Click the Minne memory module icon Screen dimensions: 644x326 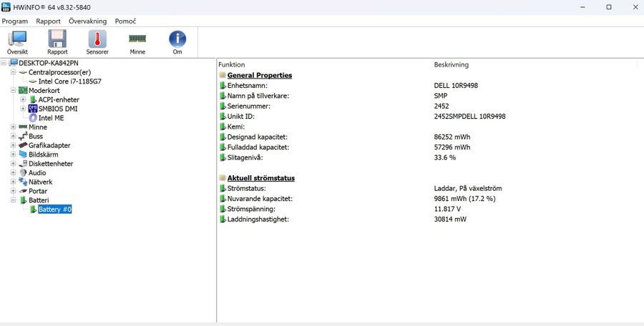coord(137,41)
